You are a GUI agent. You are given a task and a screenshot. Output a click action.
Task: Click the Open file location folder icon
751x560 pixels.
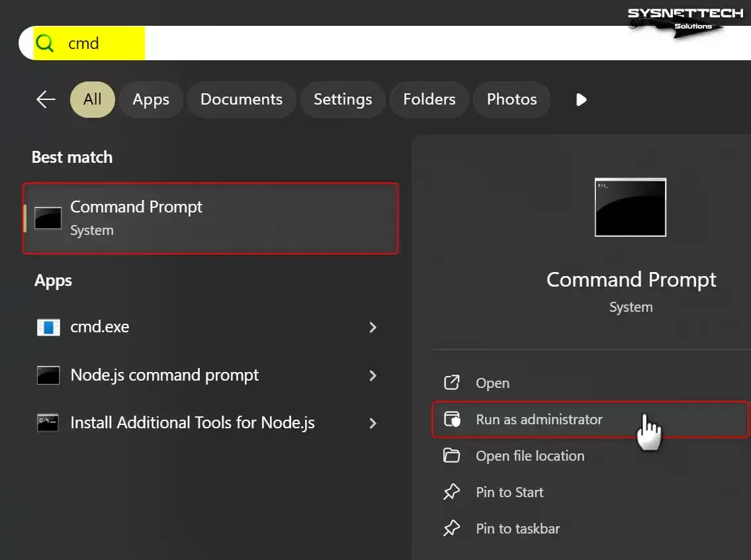tap(452, 455)
